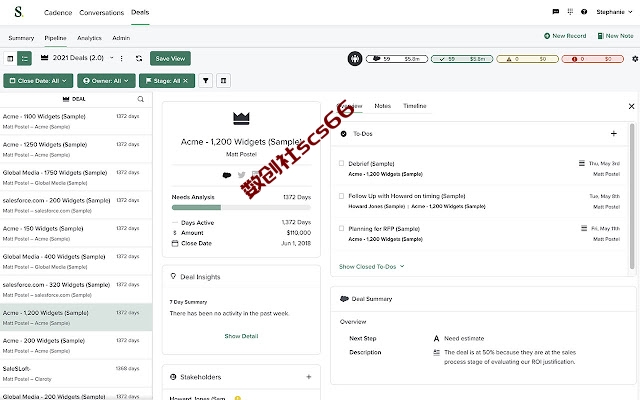Screen dimensions: 640x400
Task: Check the Debrief (Sample) to-do
Action: pyautogui.click(x=341, y=163)
